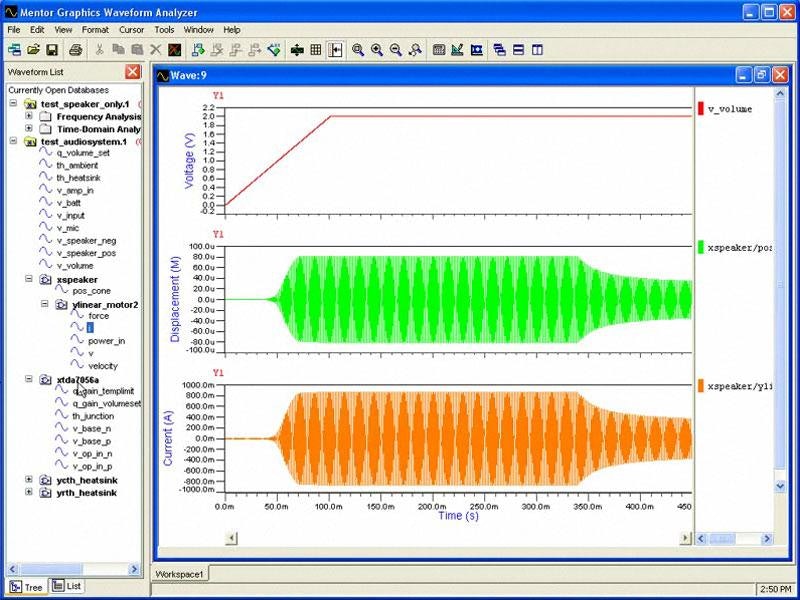Click the blue chart toolbar icon after the measurement tool
Viewport: 800px width, 600px height.
point(477,49)
